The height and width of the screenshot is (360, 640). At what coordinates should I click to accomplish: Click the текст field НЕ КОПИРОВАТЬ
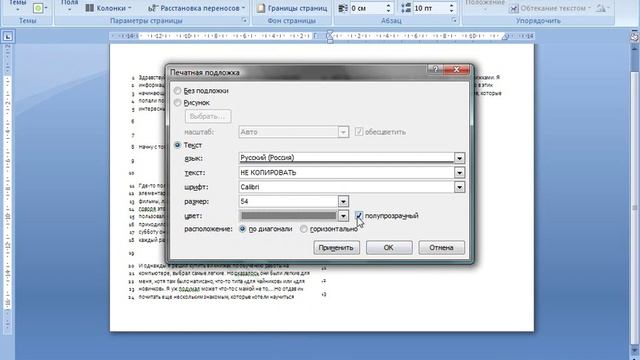coord(346,173)
